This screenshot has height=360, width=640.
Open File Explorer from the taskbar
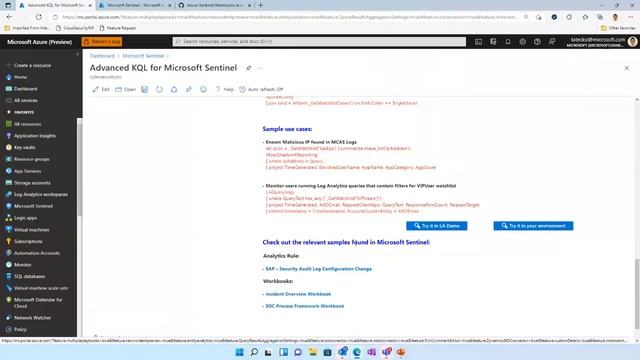(x=313, y=352)
